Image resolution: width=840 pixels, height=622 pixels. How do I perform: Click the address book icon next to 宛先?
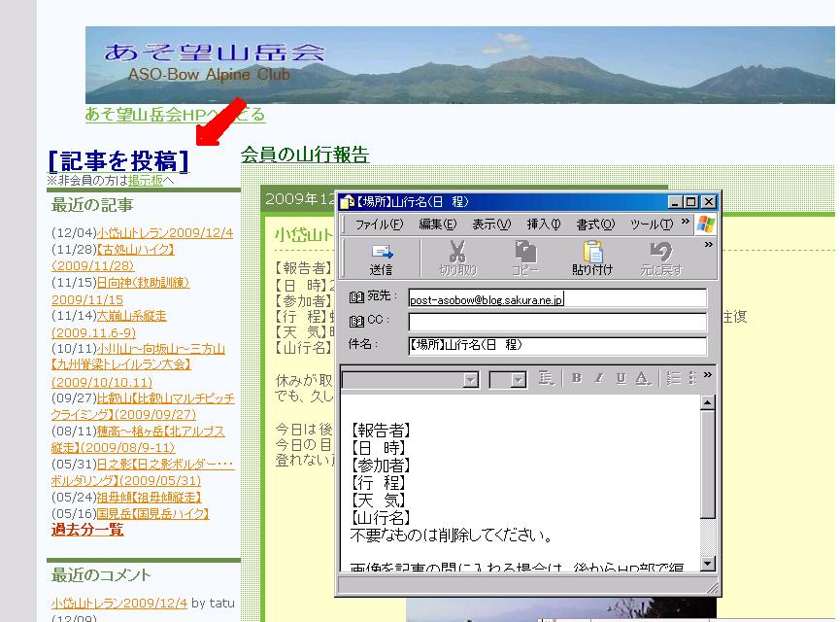(356, 297)
